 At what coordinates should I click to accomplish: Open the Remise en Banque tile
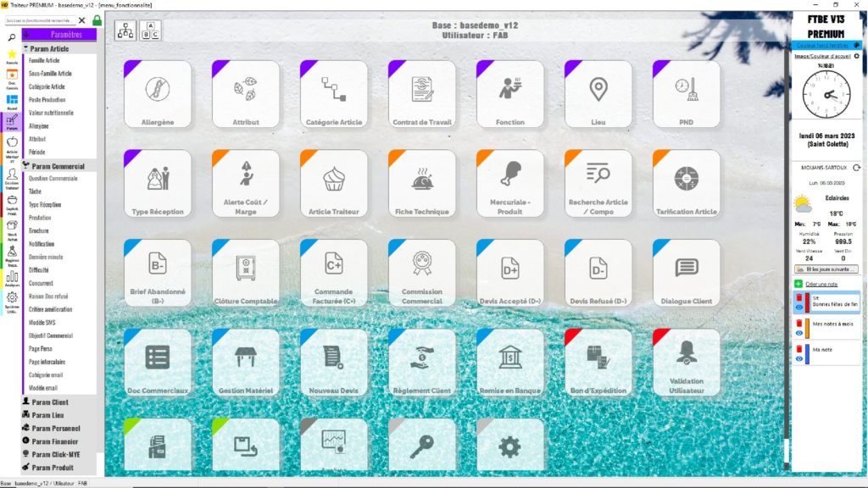509,363
